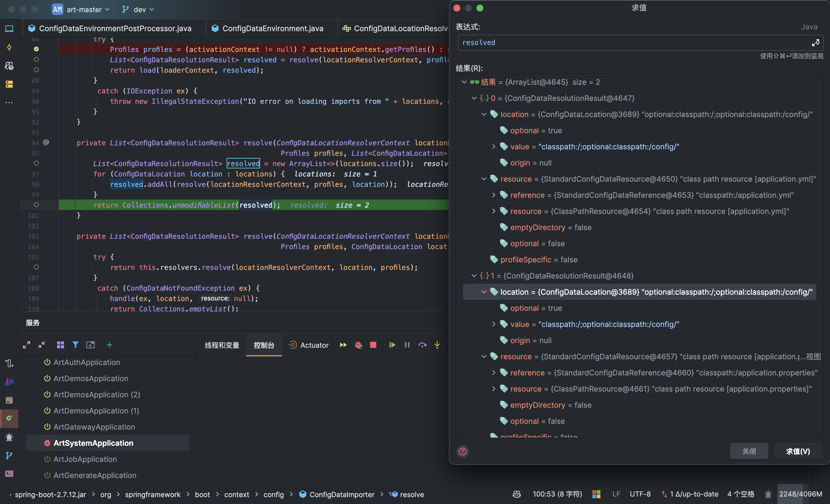This screenshot has height=504, width=830.
Task: Toggle breakpoint at return Collections.unmodifiableList line
Action: click(36, 205)
